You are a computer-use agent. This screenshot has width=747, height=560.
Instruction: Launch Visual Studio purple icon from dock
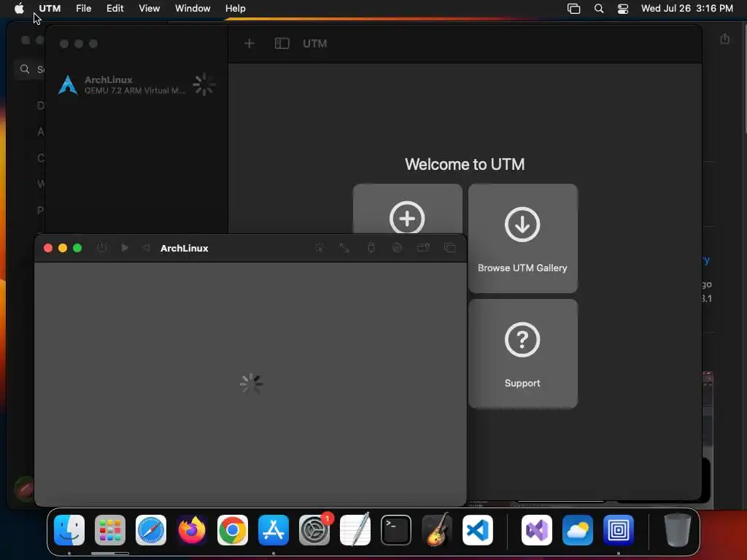point(537,530)
